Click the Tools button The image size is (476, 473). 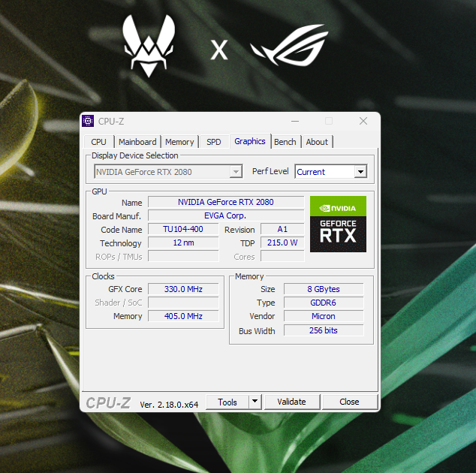tap(227, 402)
